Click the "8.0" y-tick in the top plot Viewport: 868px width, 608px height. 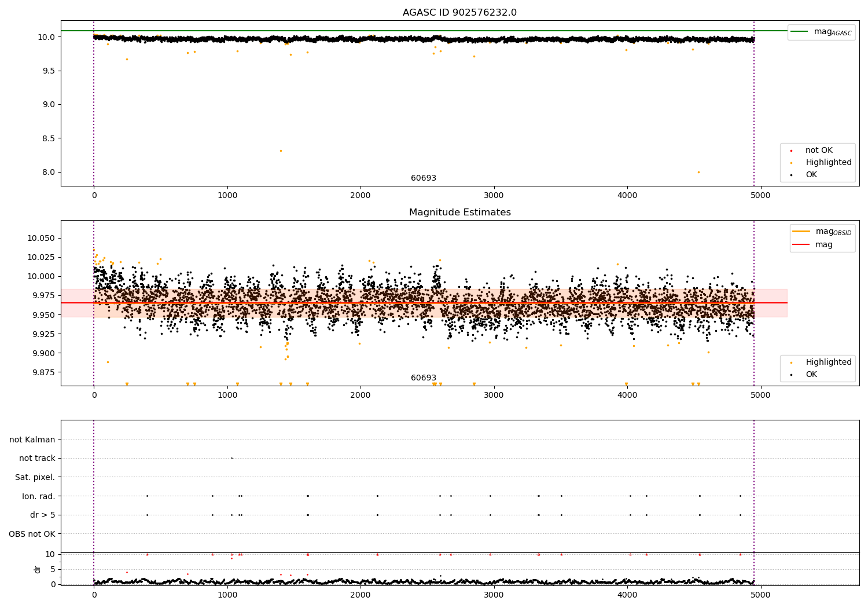(49, 172)
